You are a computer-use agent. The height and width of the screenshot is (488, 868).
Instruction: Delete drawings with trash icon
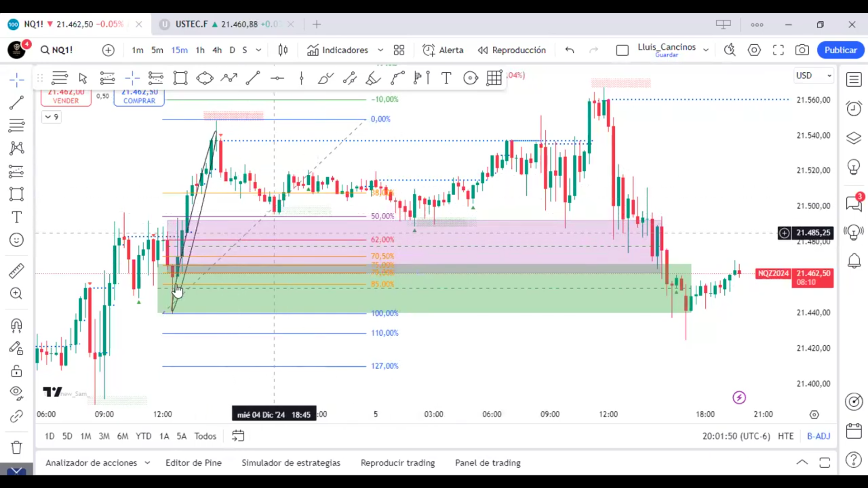pos(17,447)
